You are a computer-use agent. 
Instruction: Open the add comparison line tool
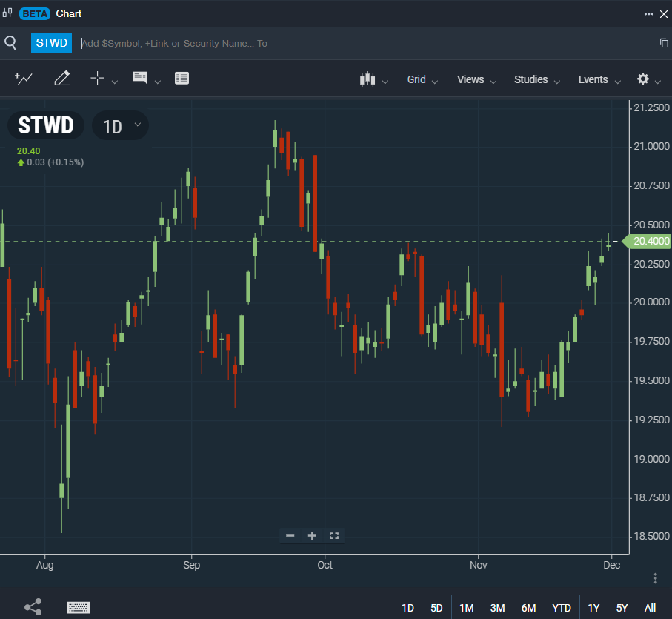[23, 79]
